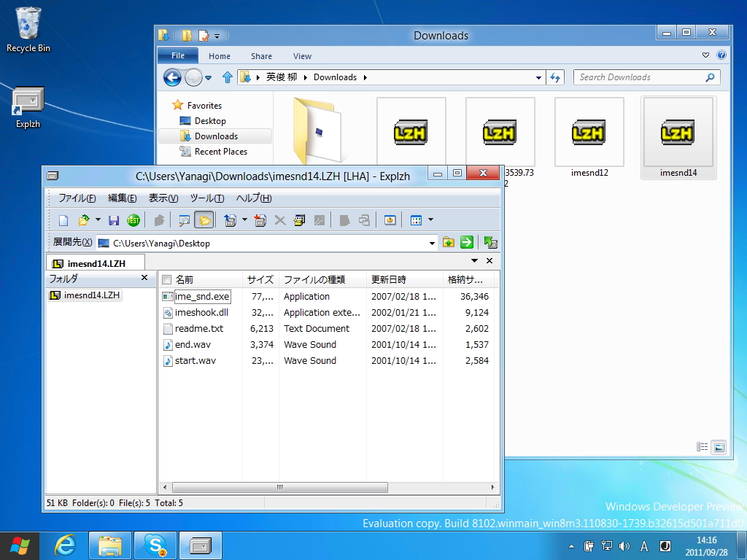This screenshot has height=560, width=747.
Task: Click the extract files toolbar icon
Action: click(x=232, y=219)
